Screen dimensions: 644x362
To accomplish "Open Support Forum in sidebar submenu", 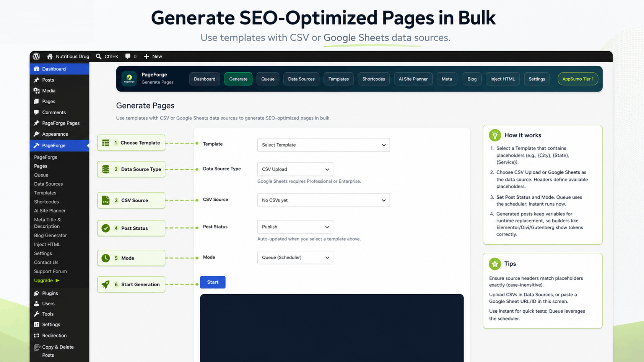I will [x=50, y=271].
